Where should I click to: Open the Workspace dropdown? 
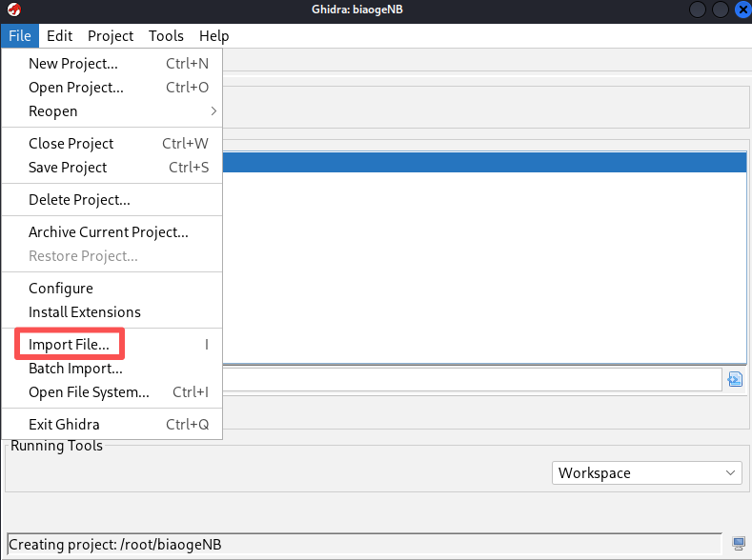pos(646,472)
